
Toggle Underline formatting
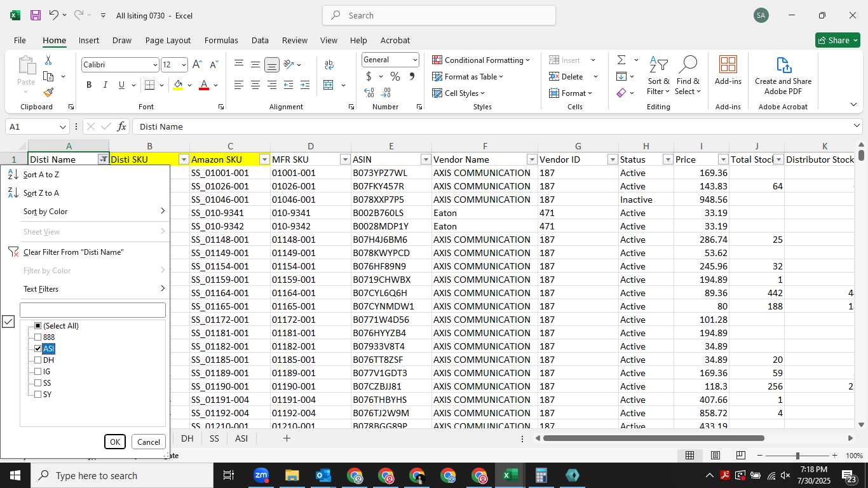(x=121, y=85)
